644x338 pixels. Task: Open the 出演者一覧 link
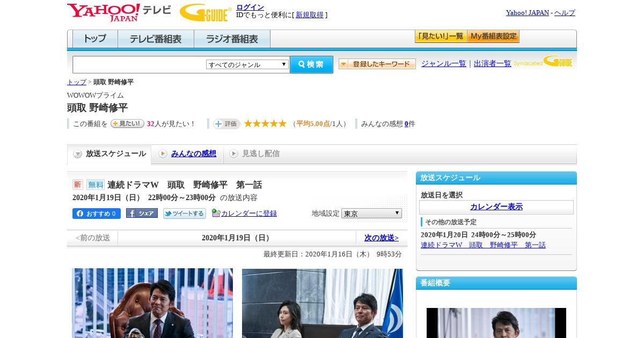pyautogui.click(x=493, y=64)
